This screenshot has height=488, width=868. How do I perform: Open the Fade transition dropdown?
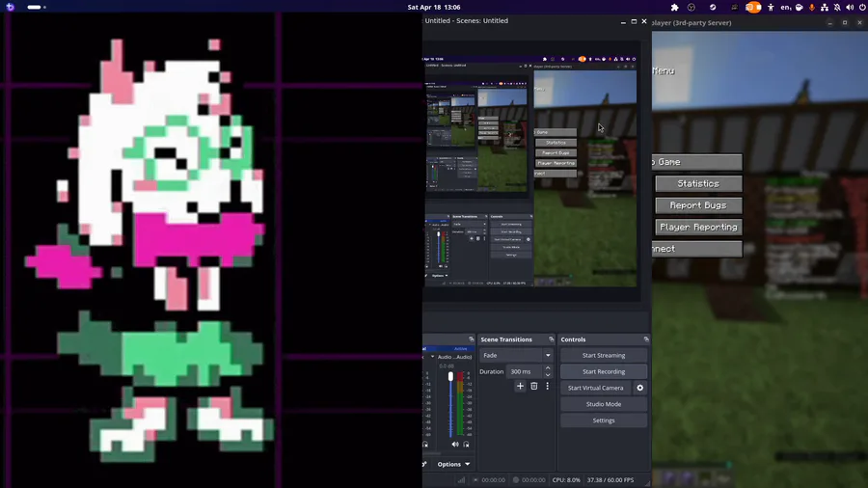click(x=516, y=355)
